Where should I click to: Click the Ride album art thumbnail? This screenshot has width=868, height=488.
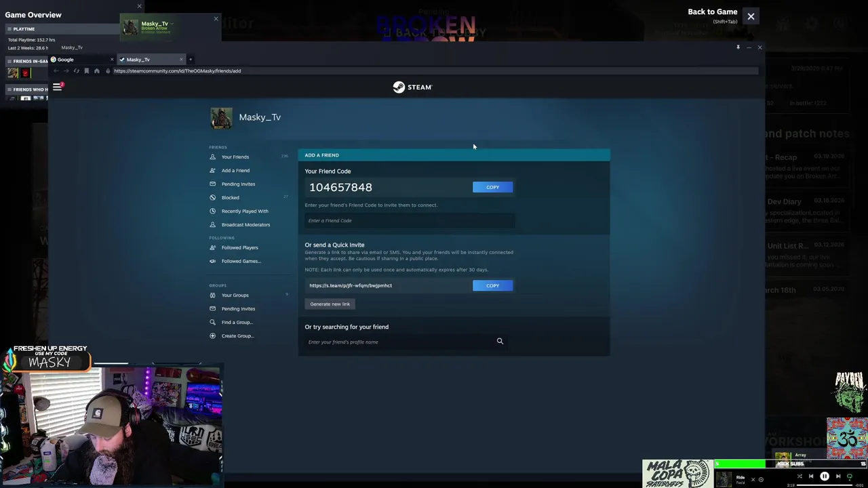(724, 479)
